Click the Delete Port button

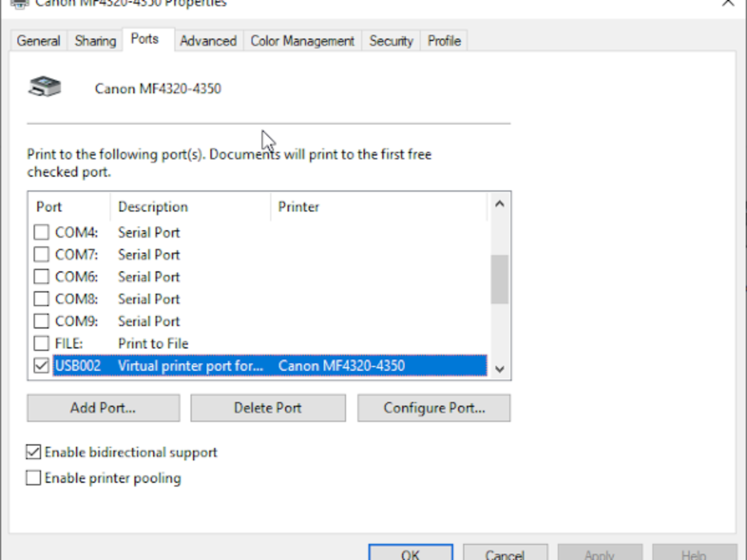268,408
